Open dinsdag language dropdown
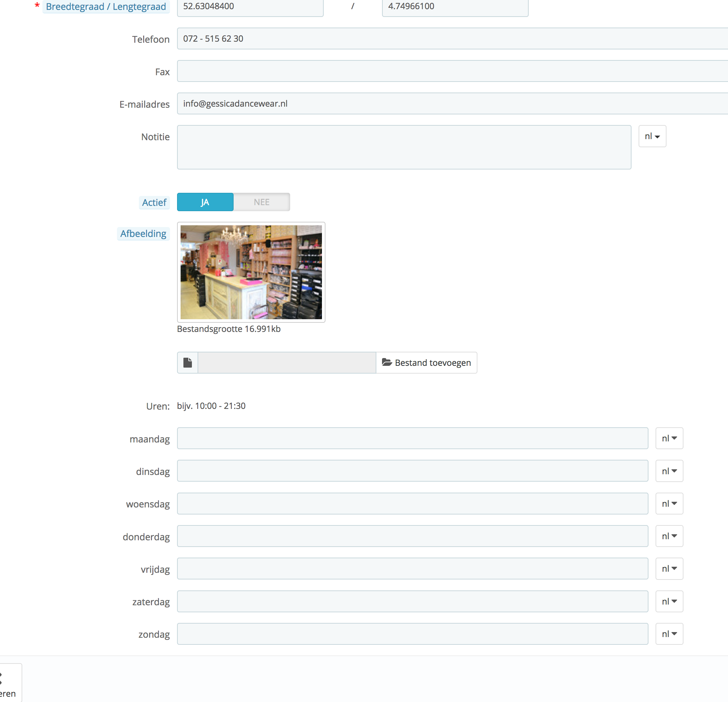728x702 pixels. click(x=669, y=471)
